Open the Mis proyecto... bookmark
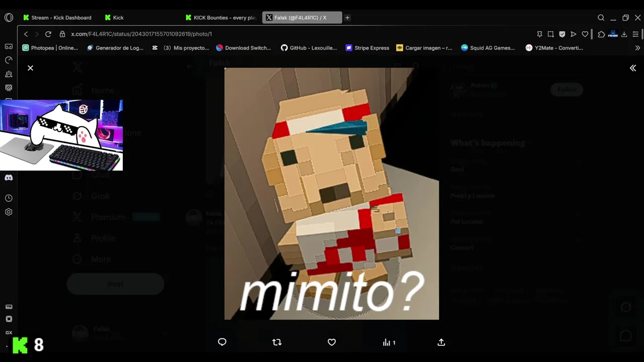This screenshot has height=362, width=644. pyautogui.click(x=181, y=48)
